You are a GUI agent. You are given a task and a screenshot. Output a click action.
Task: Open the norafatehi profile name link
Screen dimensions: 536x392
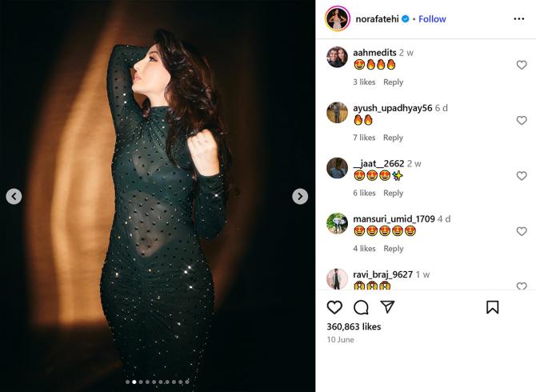[x=380, y=18]
